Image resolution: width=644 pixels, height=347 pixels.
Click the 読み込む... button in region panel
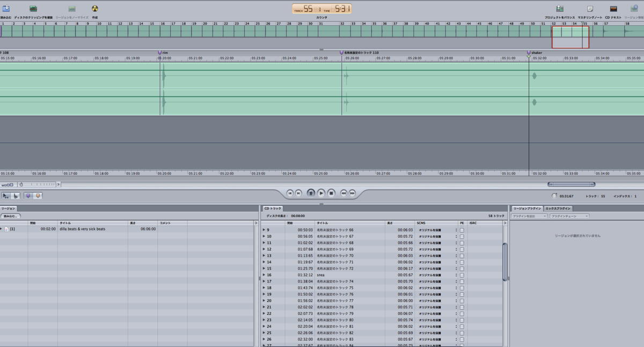pyautogui.click(x=10, y=216)
